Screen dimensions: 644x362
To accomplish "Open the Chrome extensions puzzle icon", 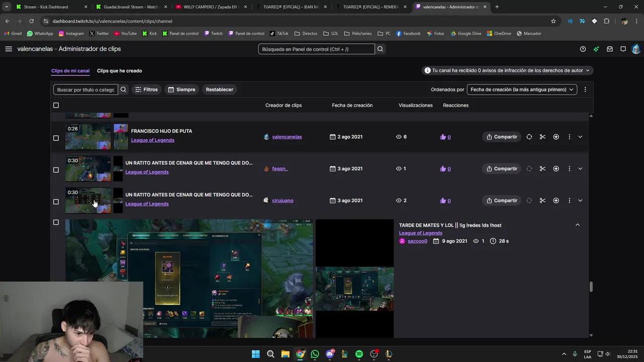I will pyautogui.click(x=606, y=21).
